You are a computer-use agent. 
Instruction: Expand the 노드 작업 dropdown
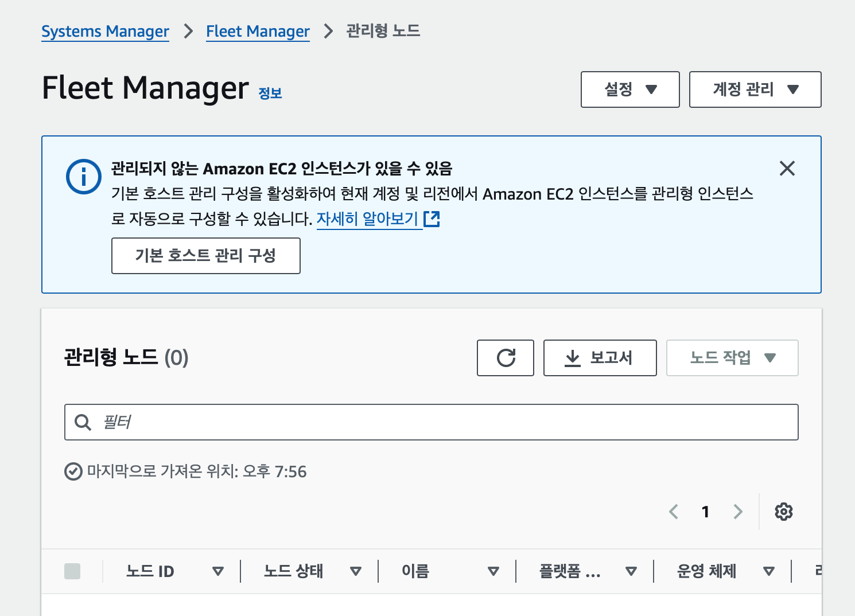[x=732, y=358]
